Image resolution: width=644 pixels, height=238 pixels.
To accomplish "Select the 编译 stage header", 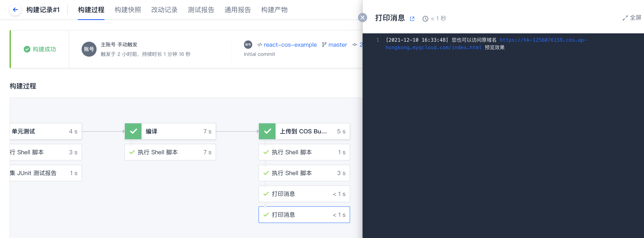I will (170, 131).
